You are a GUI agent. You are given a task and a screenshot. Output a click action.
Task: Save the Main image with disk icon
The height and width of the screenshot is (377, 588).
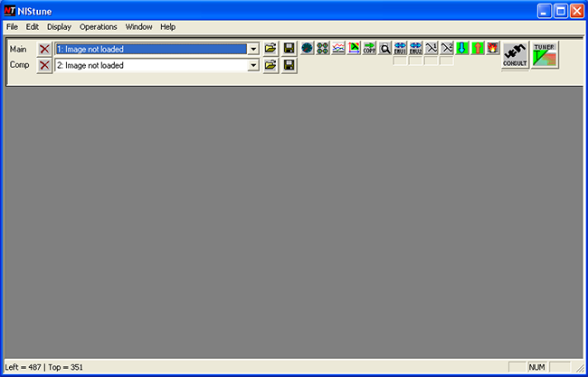pyautogui.click(x=289, y=48)
